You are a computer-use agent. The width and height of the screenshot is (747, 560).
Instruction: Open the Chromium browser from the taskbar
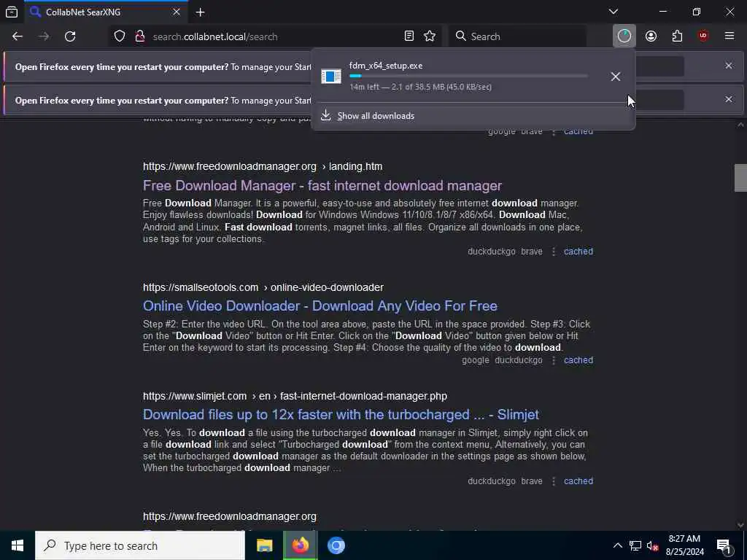[x=336, y=545]
